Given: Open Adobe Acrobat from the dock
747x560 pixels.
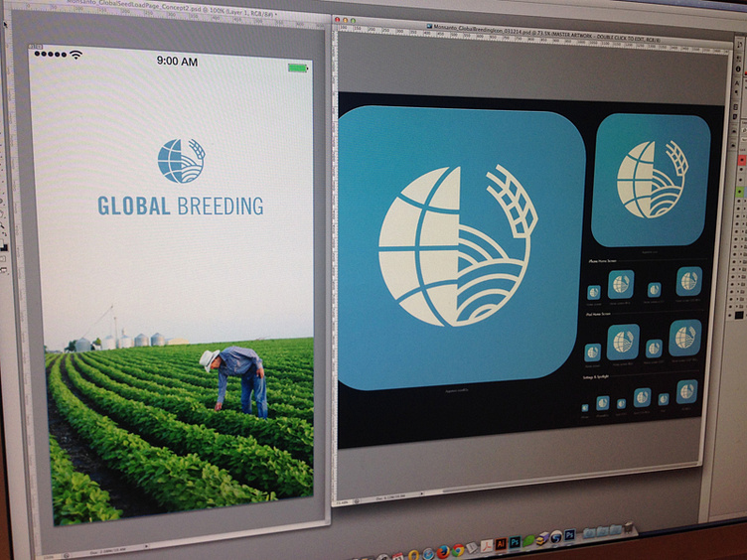Looking at the screenshot, I should (x=487, y=546).
